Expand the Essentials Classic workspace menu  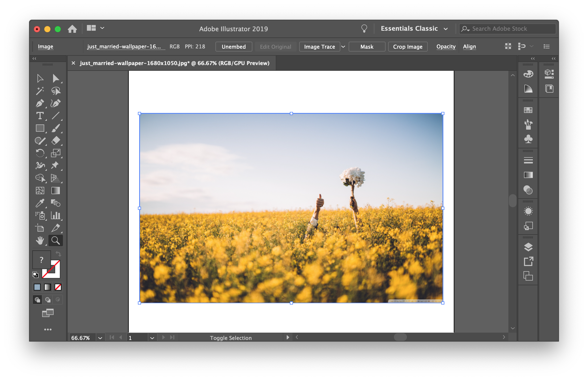click(446, 29)
